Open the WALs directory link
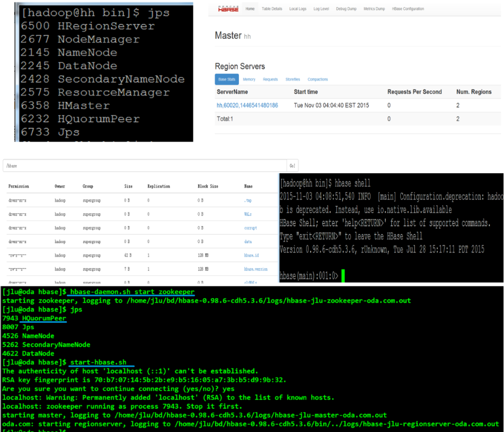The image size is (504, 432). (x=248, y=214)
